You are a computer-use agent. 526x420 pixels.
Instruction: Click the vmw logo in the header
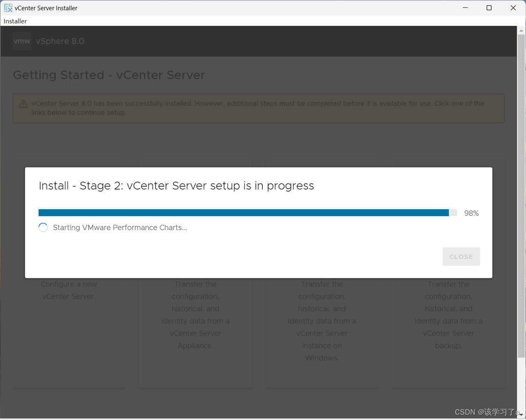22,41
